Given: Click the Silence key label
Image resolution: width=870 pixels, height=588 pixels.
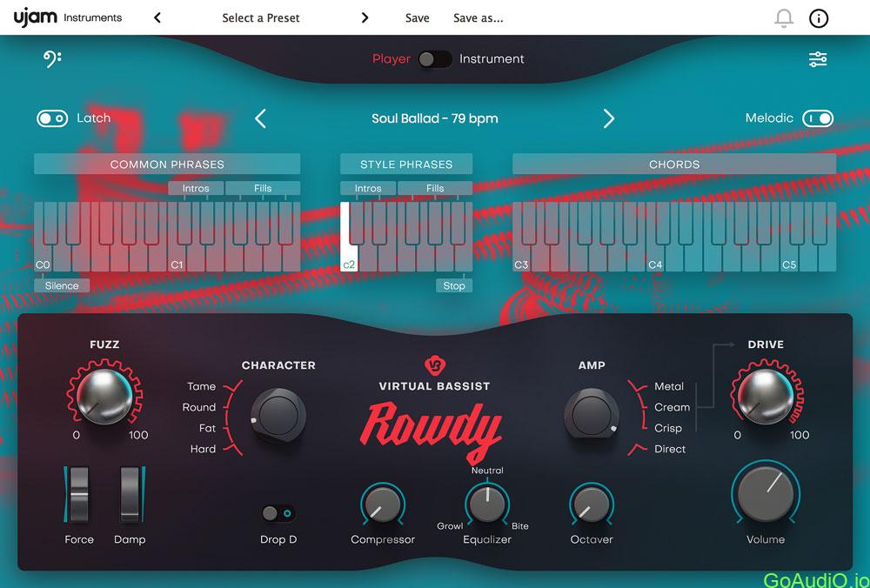Looking at the screenshot, I should [x=62, y=285].
